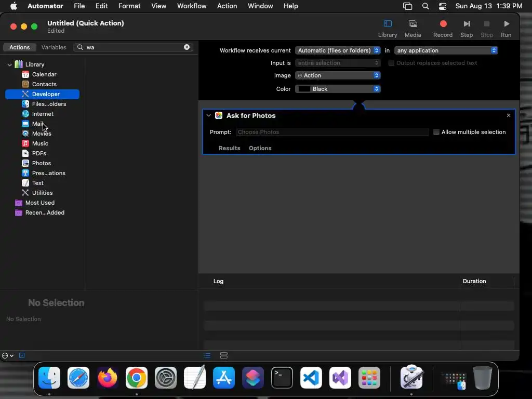This screenshot has width=532, height=399.
Task: Open the Workflow menu
Action: coord(192,6)
